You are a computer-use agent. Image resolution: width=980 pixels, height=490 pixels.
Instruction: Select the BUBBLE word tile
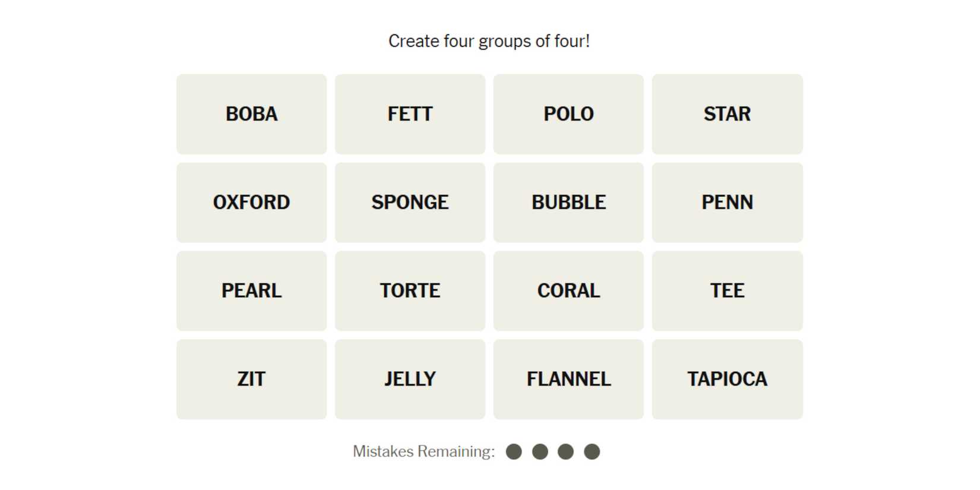coord(568,203)
